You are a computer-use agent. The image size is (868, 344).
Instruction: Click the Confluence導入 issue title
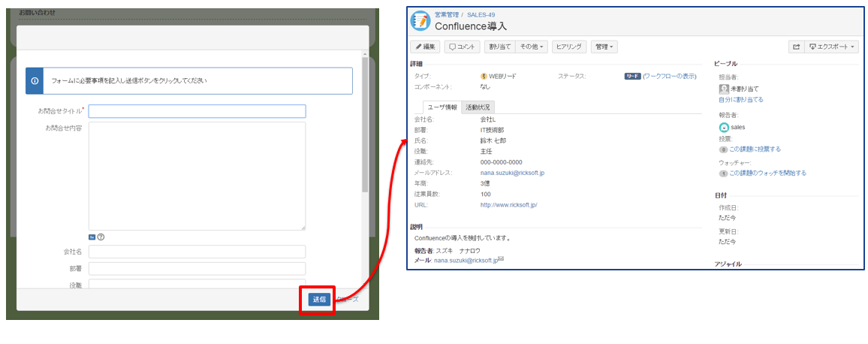click(x=471, y=26)
